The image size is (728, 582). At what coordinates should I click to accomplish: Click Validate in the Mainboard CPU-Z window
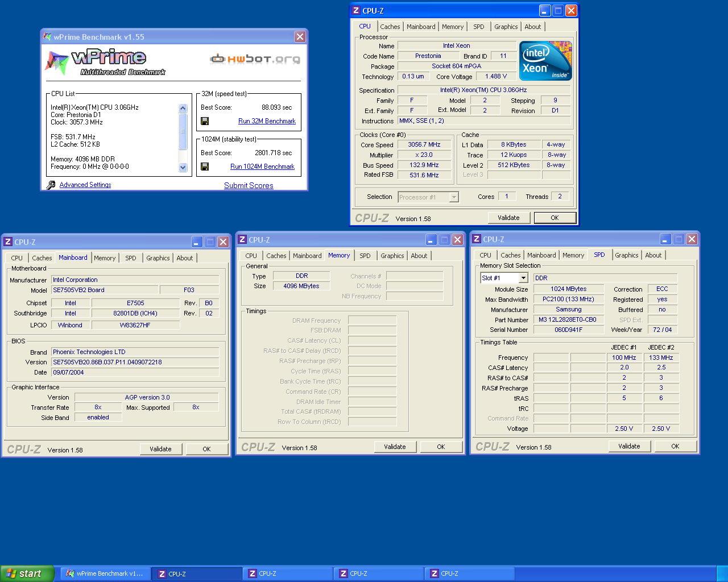[x=160, y=449]
